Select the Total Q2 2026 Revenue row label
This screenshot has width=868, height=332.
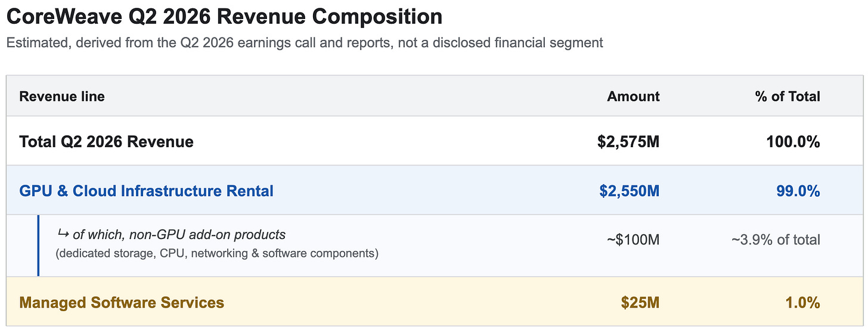click(x=106, y=142)
